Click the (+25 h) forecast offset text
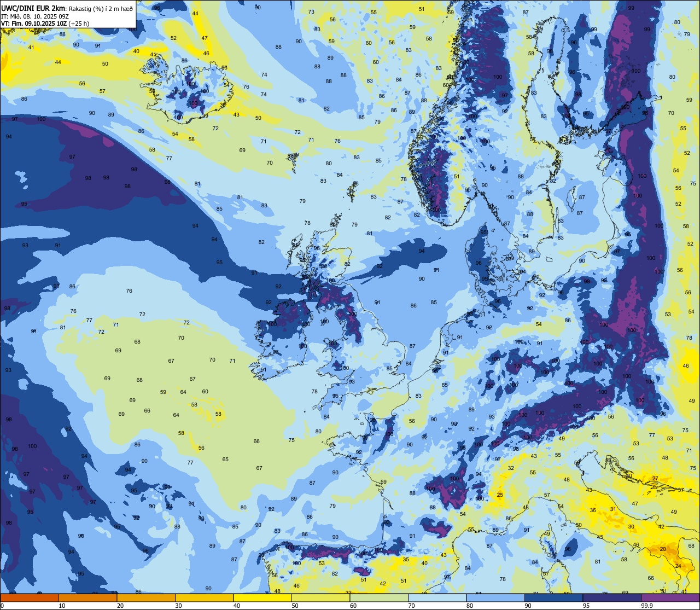Viewport: 700px width, 610px height. coord(78,24)
